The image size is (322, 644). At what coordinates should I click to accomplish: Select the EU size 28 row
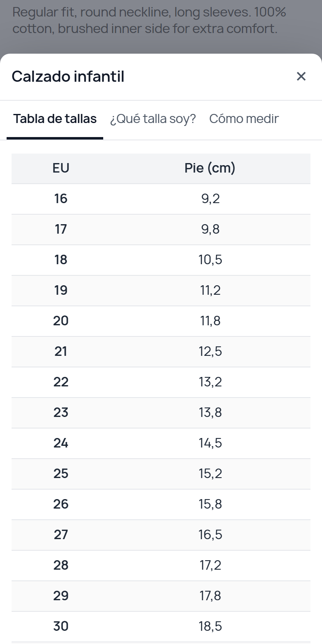(161, 566)
